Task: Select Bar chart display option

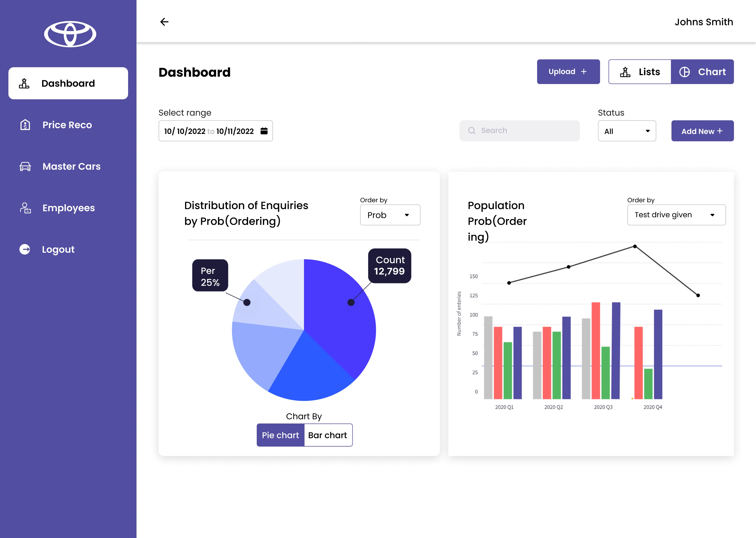Action: (328, 435)
